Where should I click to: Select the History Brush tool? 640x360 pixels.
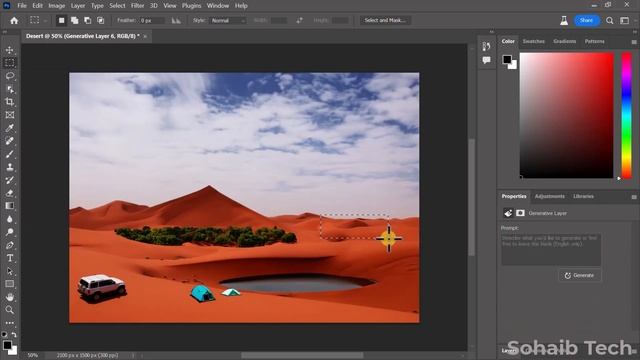9,180
